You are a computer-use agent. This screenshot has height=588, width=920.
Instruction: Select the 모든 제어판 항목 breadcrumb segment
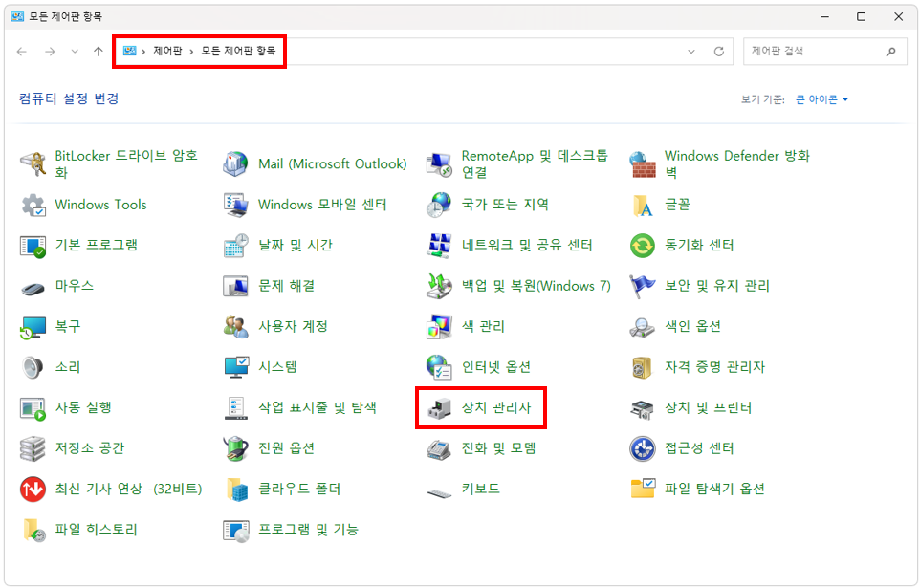coord(244,52)
